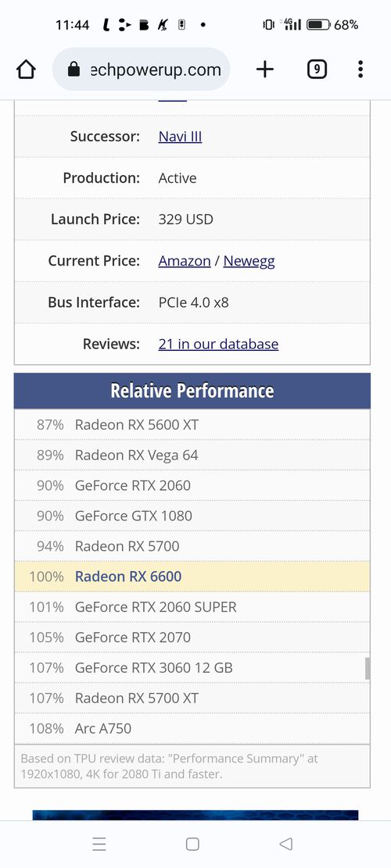
Task: Tap the battery indicator in status bar
Action: [x=318, y=25]
